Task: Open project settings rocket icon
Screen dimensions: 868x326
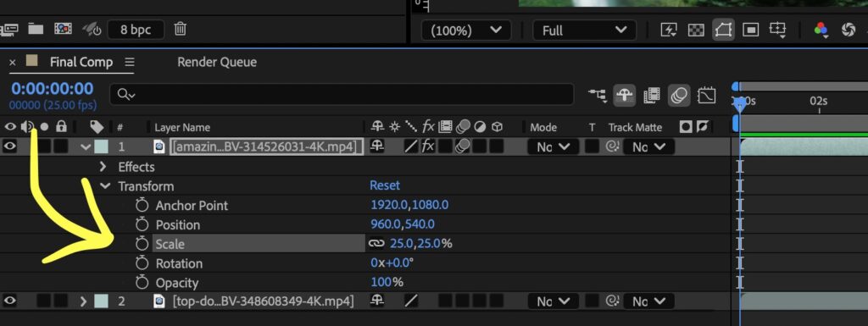Action: (x=92, y=30)
